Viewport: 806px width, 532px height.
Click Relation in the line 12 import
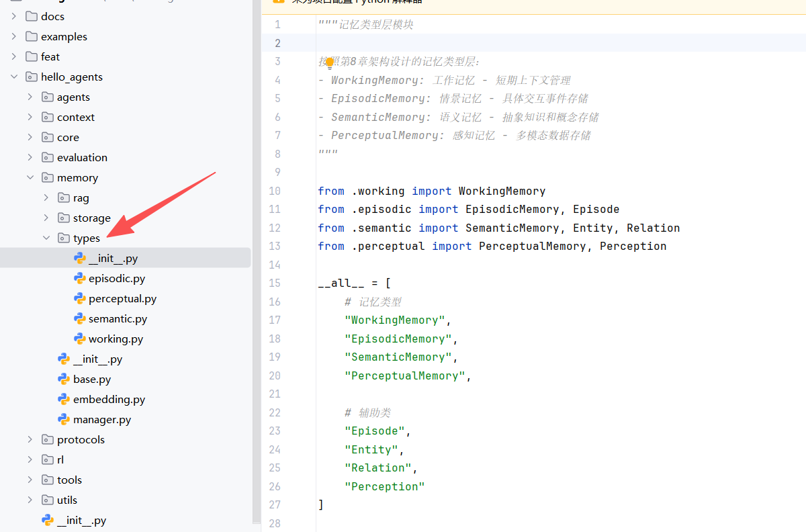point(654,228)
